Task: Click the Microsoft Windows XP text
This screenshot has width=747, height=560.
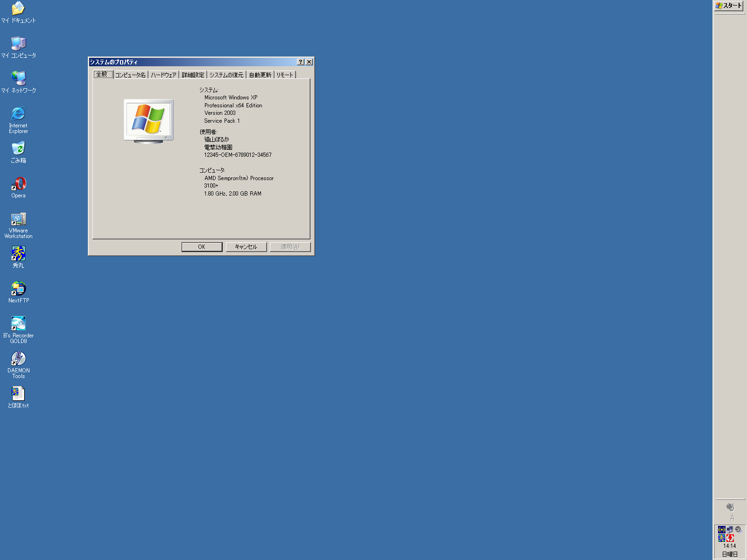Action: [x=231, y=98]
